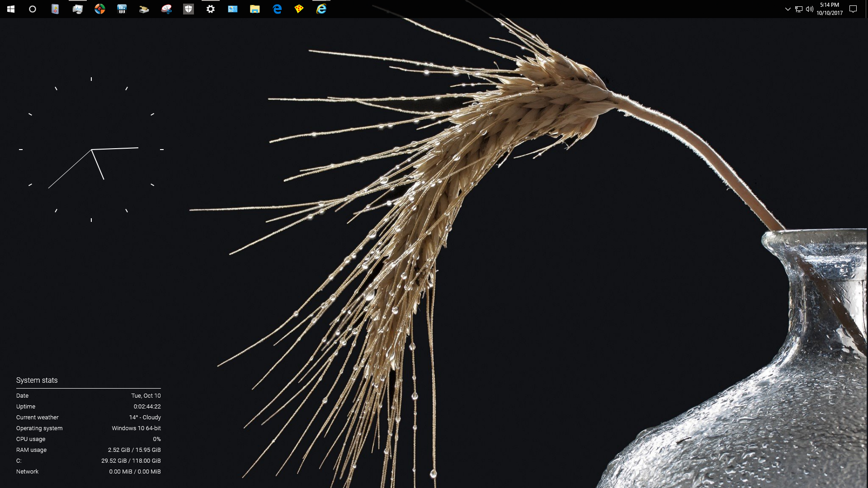This screenshot has height=488, width=868.
Task: Open the volume speaker control
Action: [810, 9]
